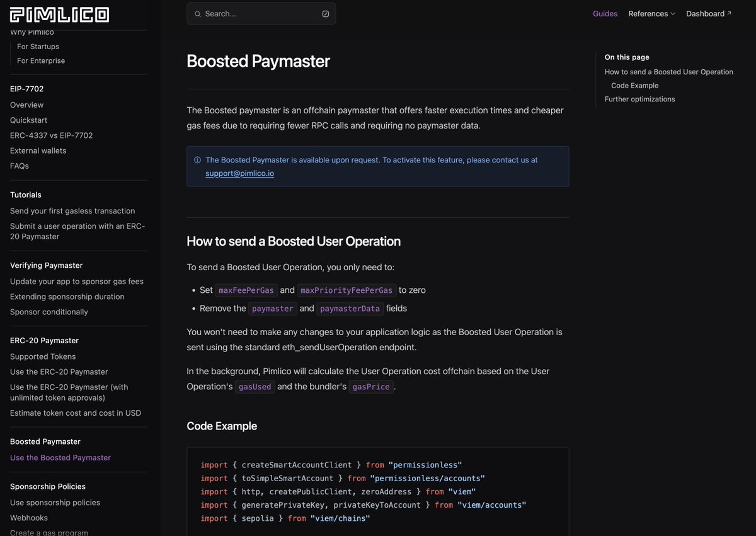Open Submit a user operation with ERC-20 Paymaster
The width and height of the screenshot is (756, 536).
tap(77, 231)
